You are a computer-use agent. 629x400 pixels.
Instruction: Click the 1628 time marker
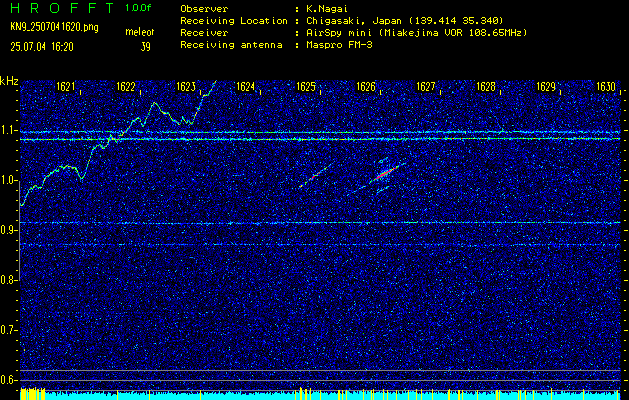(x=486, y=86)
